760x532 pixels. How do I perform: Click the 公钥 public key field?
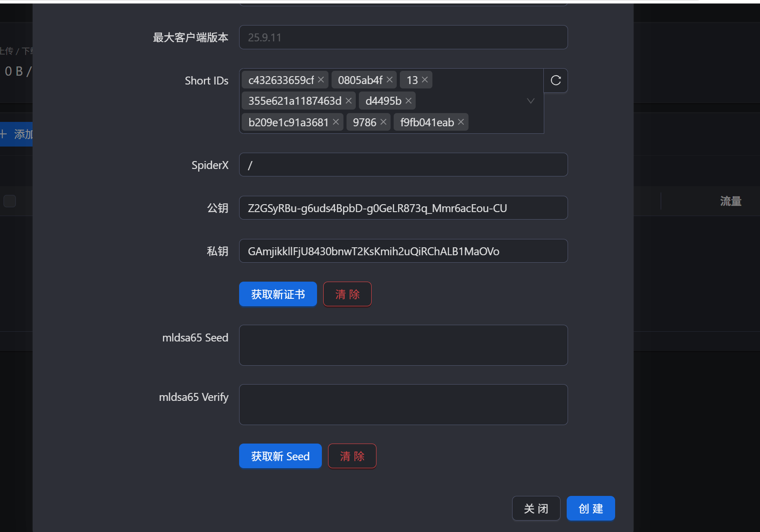coord(403,208)
